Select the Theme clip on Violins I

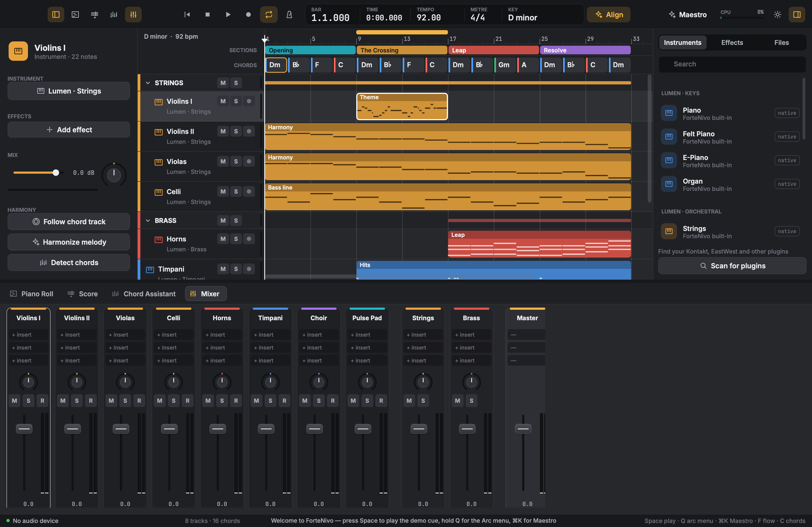402,106
